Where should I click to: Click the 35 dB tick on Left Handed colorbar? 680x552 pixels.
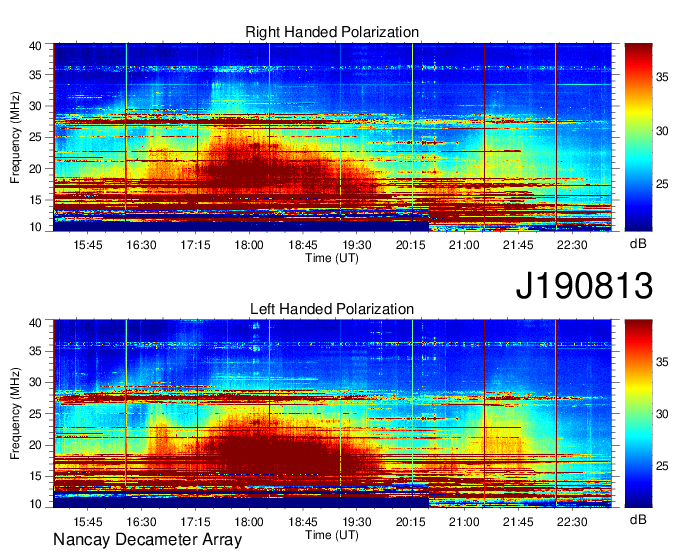click(x=662, y=362)
